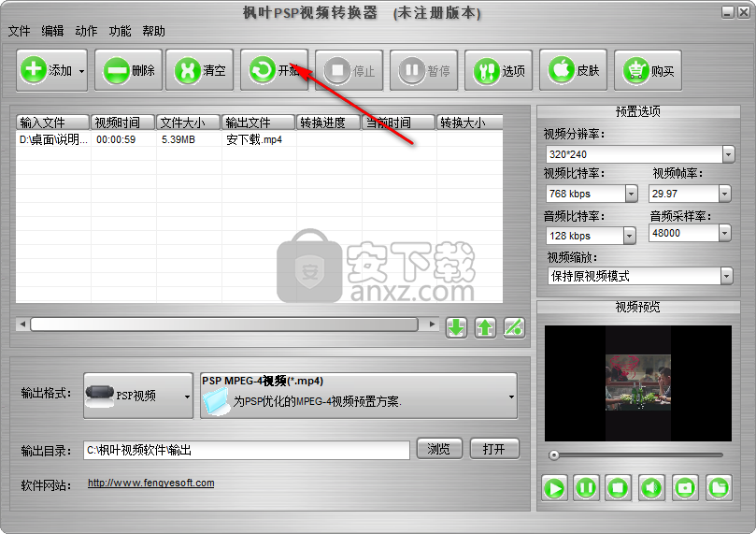This screenshot has height=534, width=756.
Task: Open the arrow dropdown beside 添加
Action: coord(81,71)
